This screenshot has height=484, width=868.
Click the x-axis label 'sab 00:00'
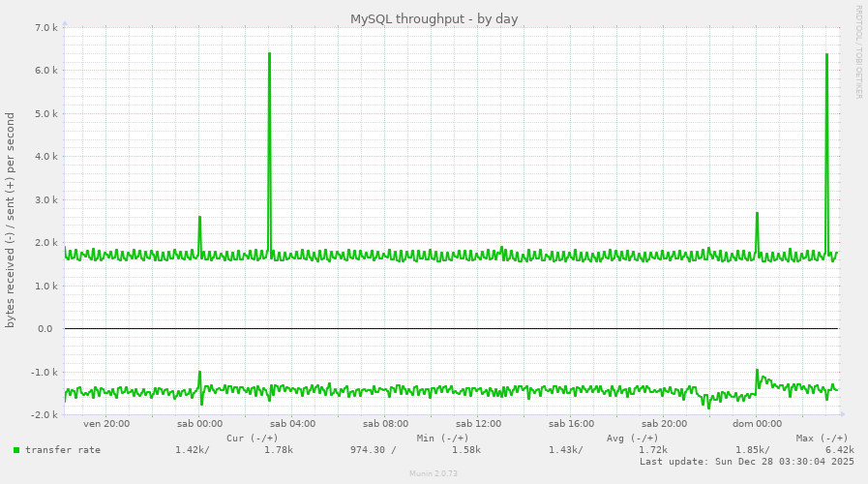click(x=200, y=424)
